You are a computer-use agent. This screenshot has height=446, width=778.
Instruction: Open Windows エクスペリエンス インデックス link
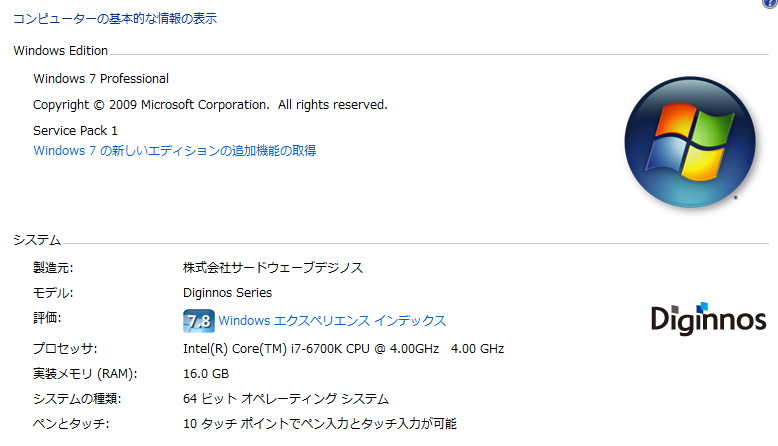tap(332, 321)
